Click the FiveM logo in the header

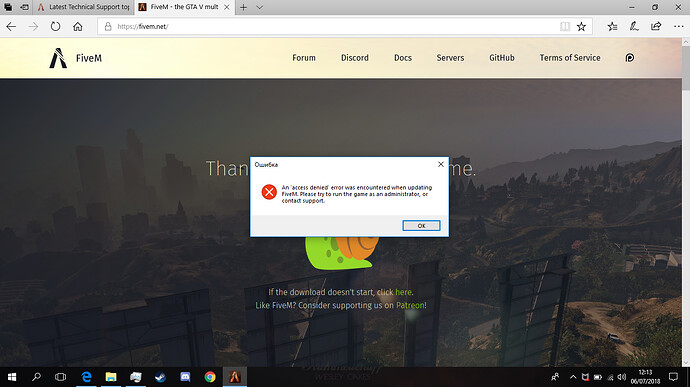75,58
